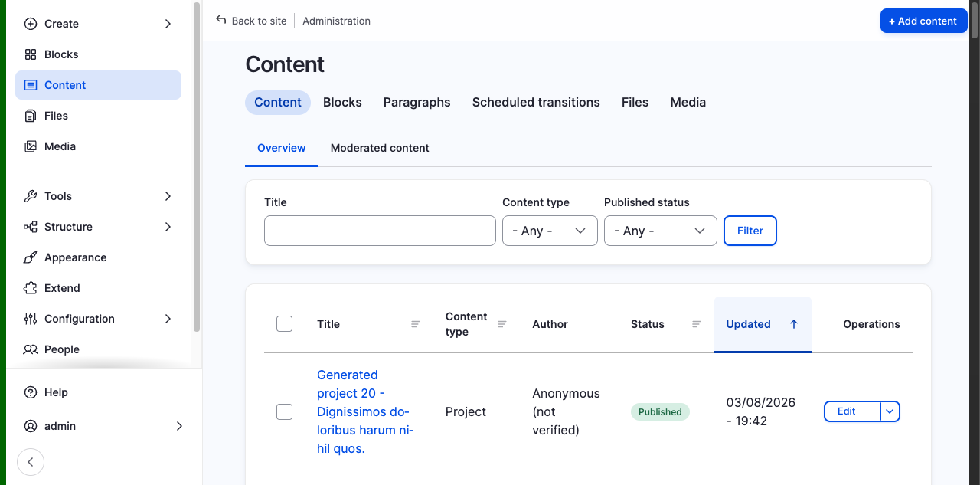Viewport: 980px width, 485px height.
Task: Click the Administration breadcrumb link
Action: pos(336,21)
